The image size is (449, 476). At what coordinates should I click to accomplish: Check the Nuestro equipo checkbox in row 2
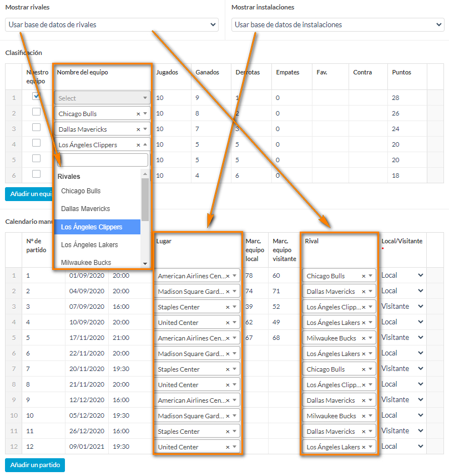(x=37, y=112)
